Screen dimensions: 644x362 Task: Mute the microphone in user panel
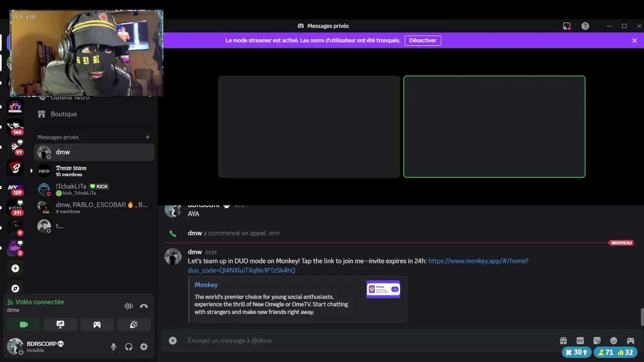pos(113,346)
